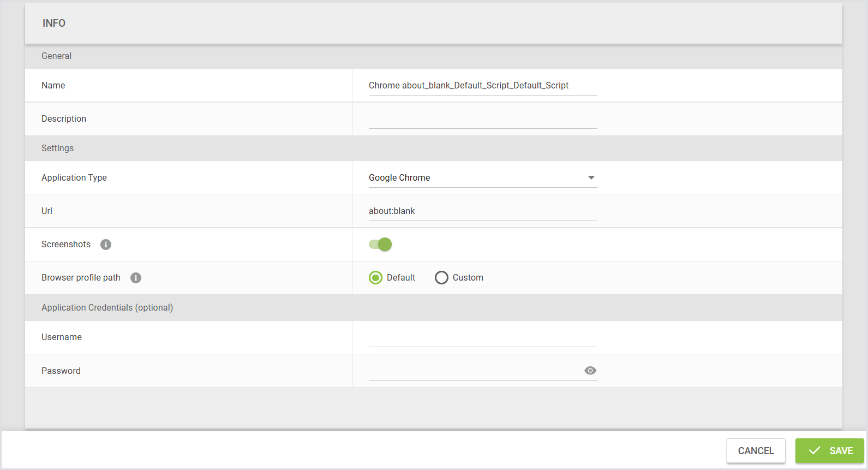Open the Application Type dropdown

pos(482,178)
